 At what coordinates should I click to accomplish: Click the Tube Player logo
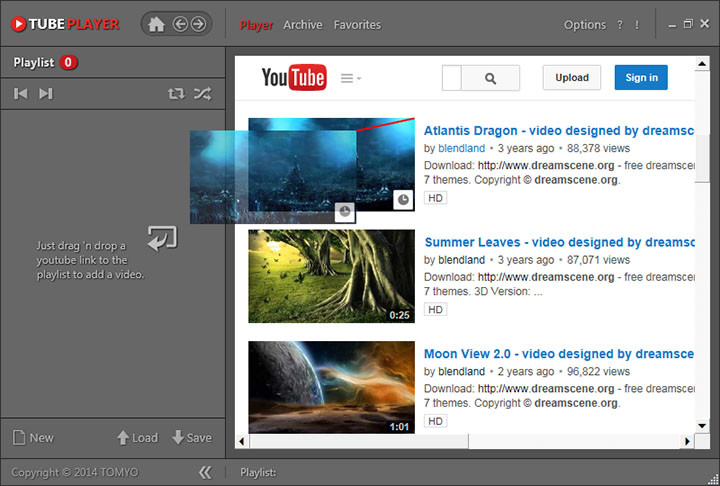(x=65, y=24)
